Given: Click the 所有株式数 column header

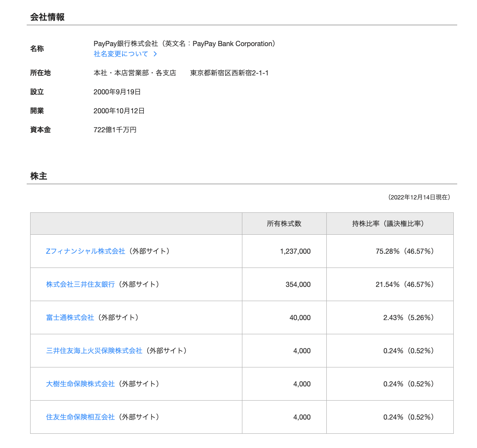Looking at the screenshot, I should coord(284,224).
